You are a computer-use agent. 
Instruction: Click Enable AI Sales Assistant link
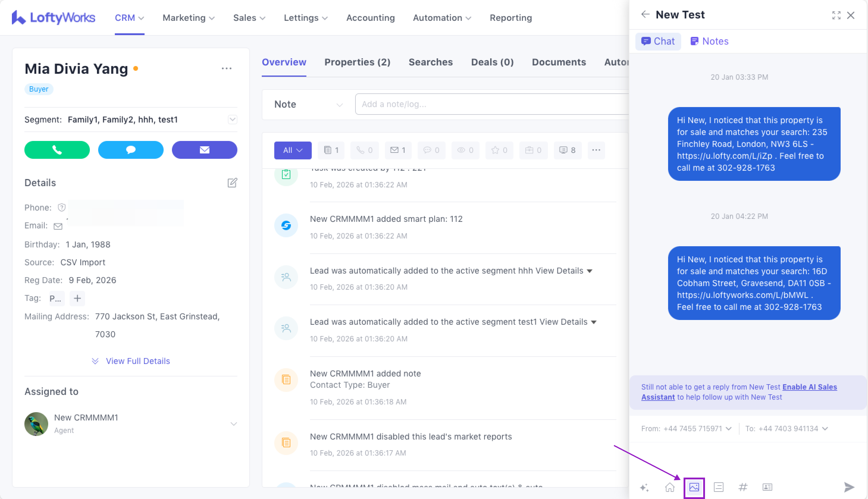click(809, 387)
